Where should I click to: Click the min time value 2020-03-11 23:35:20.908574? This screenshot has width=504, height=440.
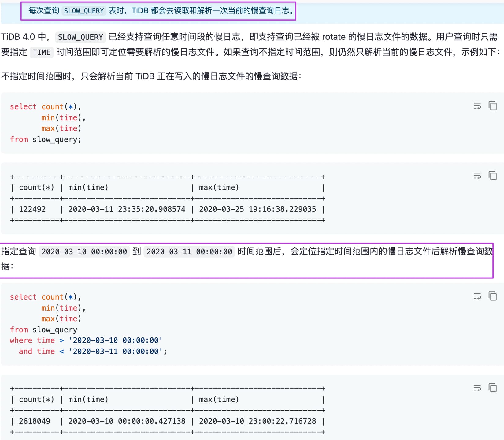point(127,209)
